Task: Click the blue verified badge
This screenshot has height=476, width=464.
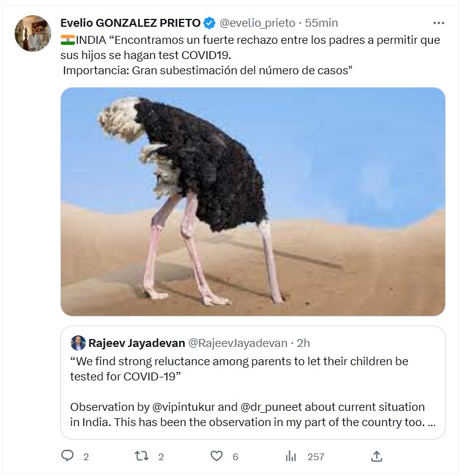Action: [209, 23]
